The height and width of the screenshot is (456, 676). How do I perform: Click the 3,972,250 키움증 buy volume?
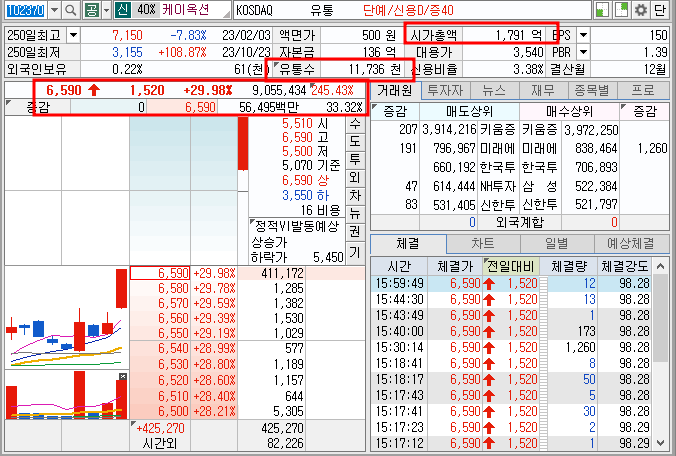pos(592,129)
